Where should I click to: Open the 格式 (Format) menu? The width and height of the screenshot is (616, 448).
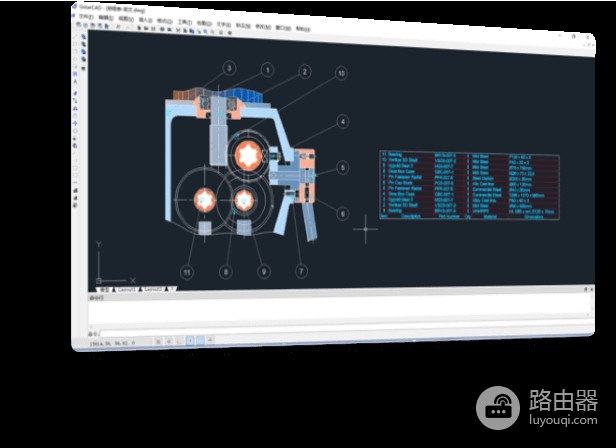(x=164, y=20)
